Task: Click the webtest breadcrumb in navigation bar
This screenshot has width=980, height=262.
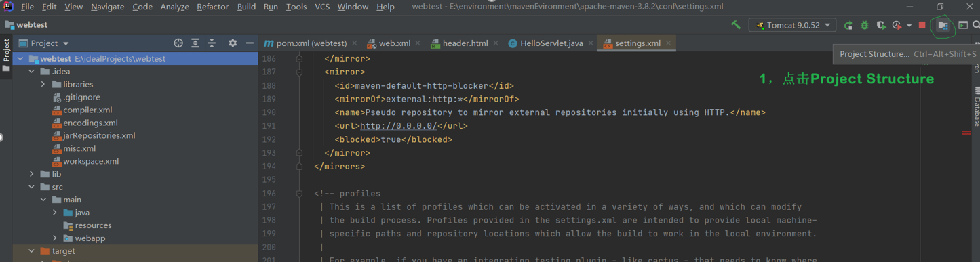Action: 26,25
